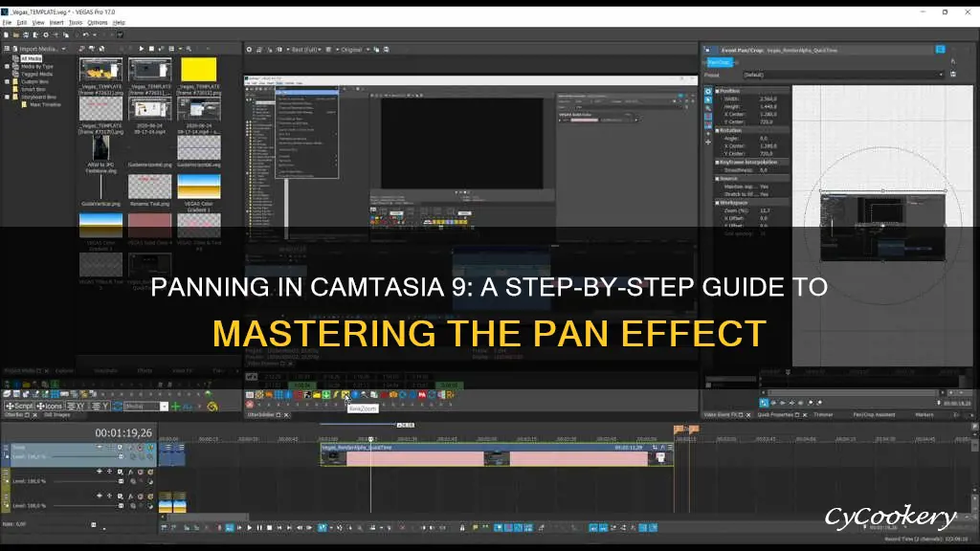Select Main Timeline storyboard bin
The image size is (980, 551).
click(45, 104)
